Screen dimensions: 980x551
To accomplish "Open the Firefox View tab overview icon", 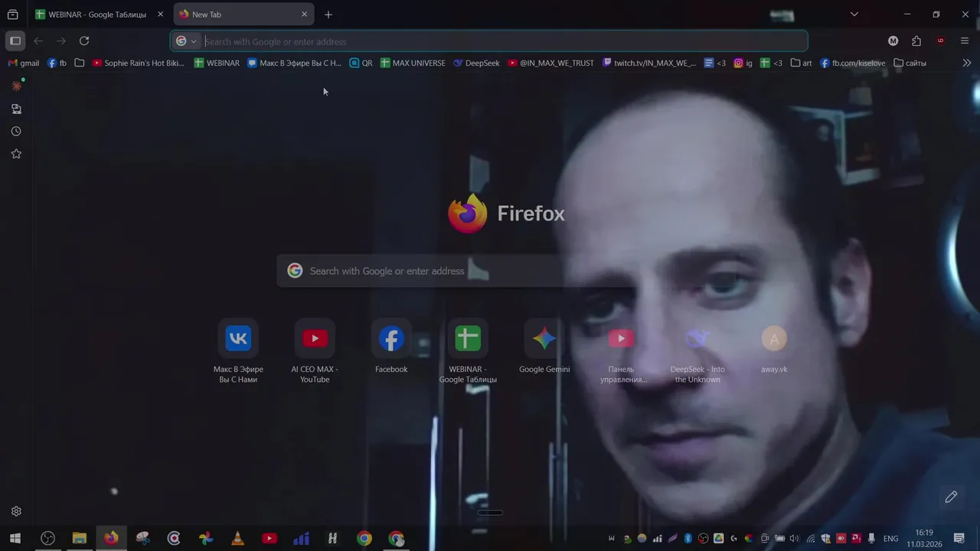I will [x=13, y=15].
